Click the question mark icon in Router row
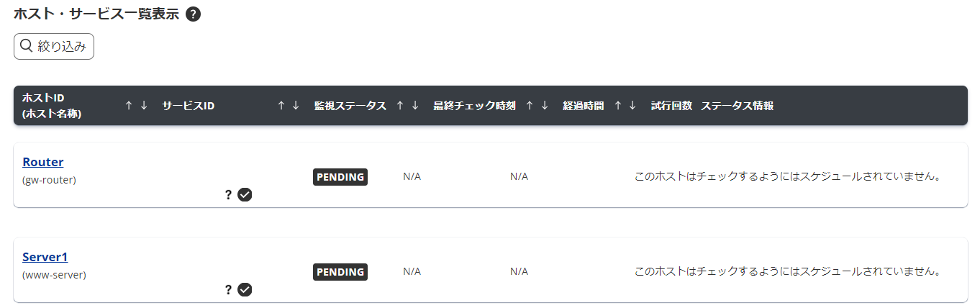 (228, 194)
